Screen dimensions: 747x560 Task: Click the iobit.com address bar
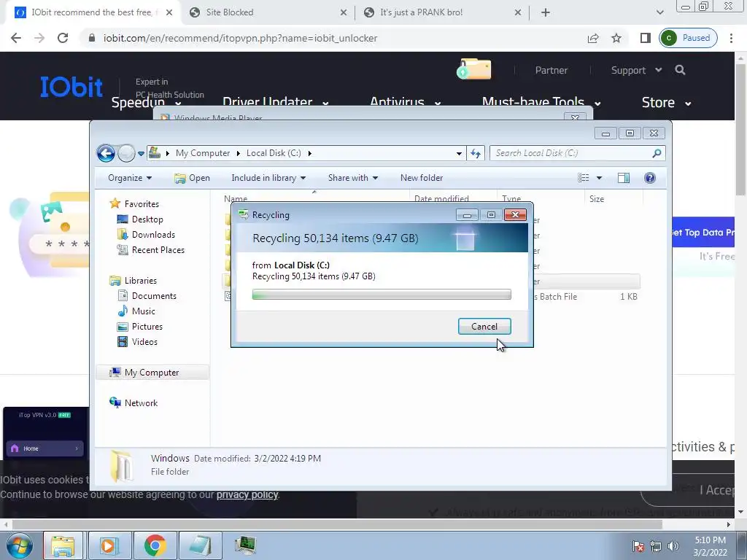tap(240, 38)
